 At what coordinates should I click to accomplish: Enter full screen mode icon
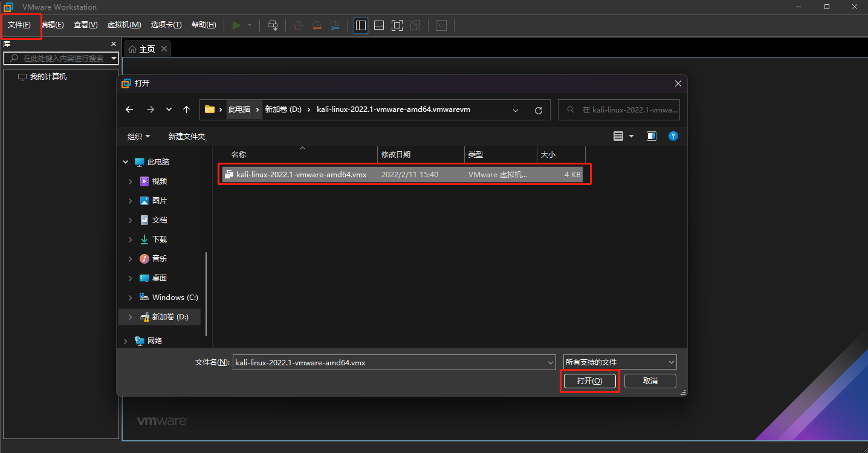(397, 25)
